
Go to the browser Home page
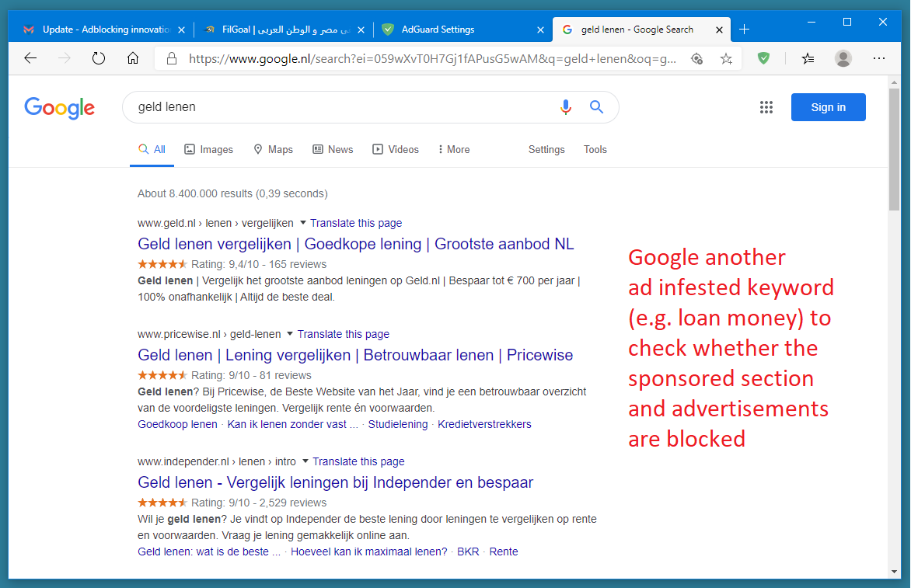[x=133, y=58]
